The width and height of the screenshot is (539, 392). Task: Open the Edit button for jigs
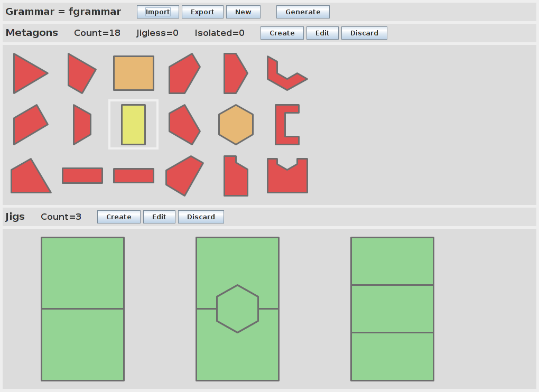[x=159, y=217]
